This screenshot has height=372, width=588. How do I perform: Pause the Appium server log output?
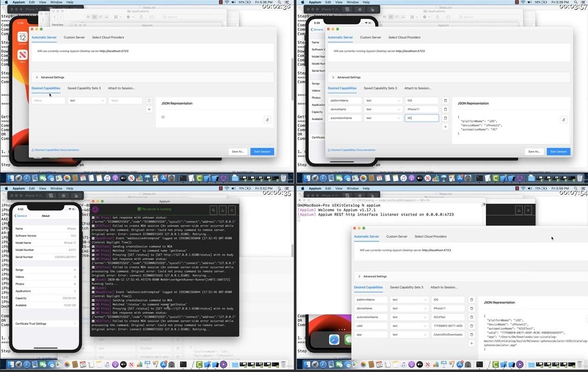pos(232,210)
